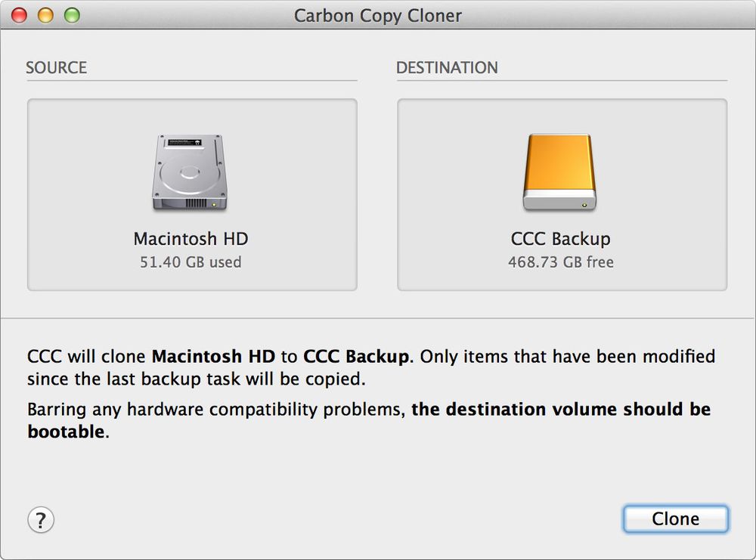This screenshot has width=756, height=560.
Task: Minimize the window with the yellow button
Action: coord(46,15)
